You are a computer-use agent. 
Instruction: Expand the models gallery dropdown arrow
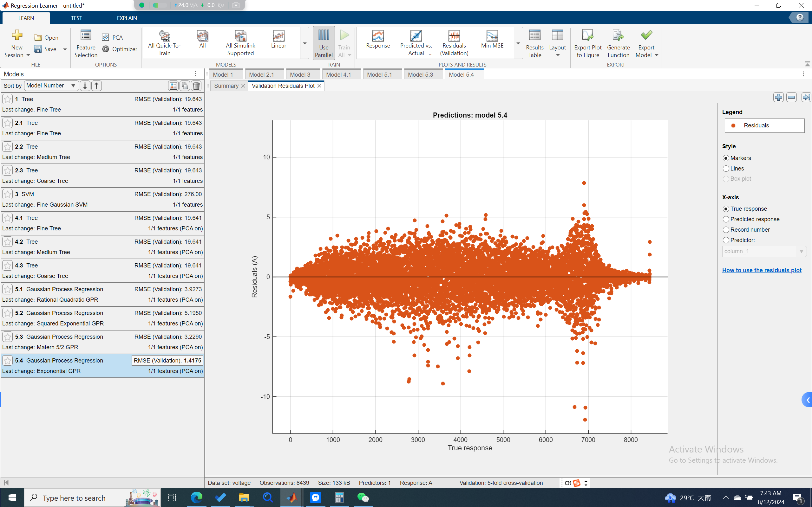tap(305, 44)
